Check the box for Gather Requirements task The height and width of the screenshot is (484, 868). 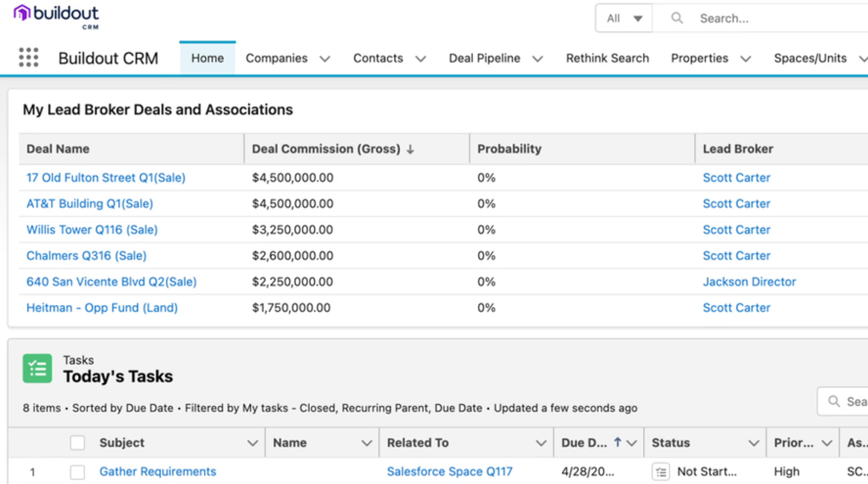[x=77, y=472]
